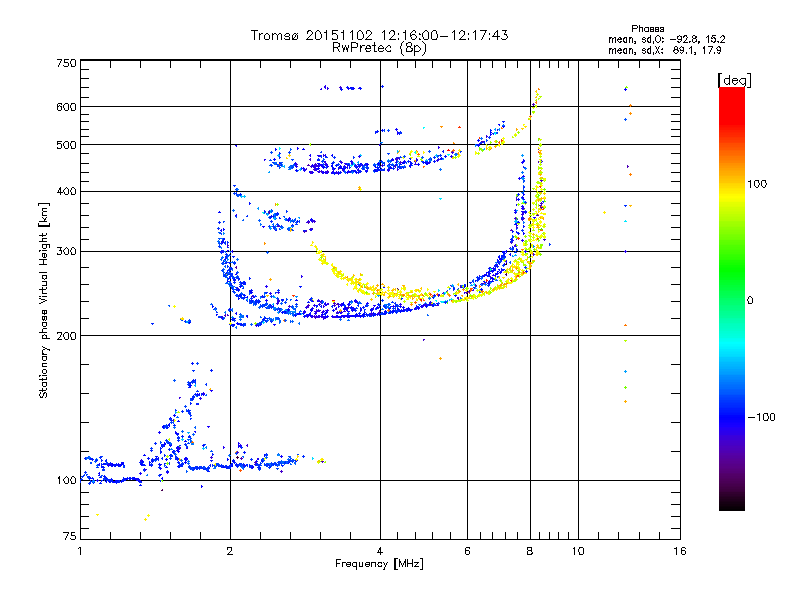Select the y-axis "750" tick label
This screenshot has height=600, width=800.
coord(66,63)
